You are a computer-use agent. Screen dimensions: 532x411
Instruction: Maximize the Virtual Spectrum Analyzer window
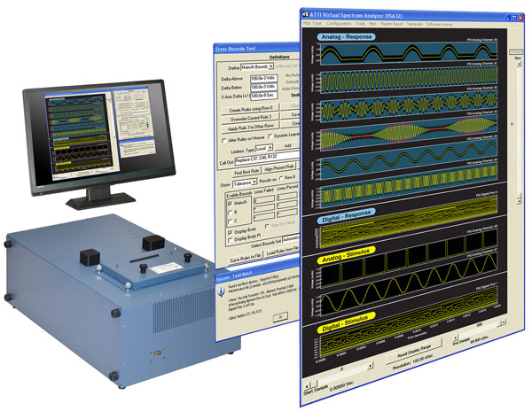(514, 18)
